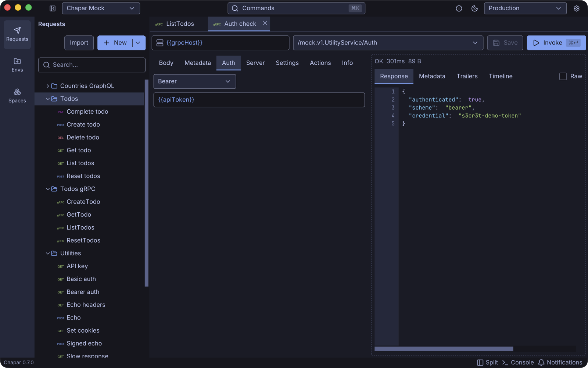Open the New request type dropdown arrow

tap(139, 43)
